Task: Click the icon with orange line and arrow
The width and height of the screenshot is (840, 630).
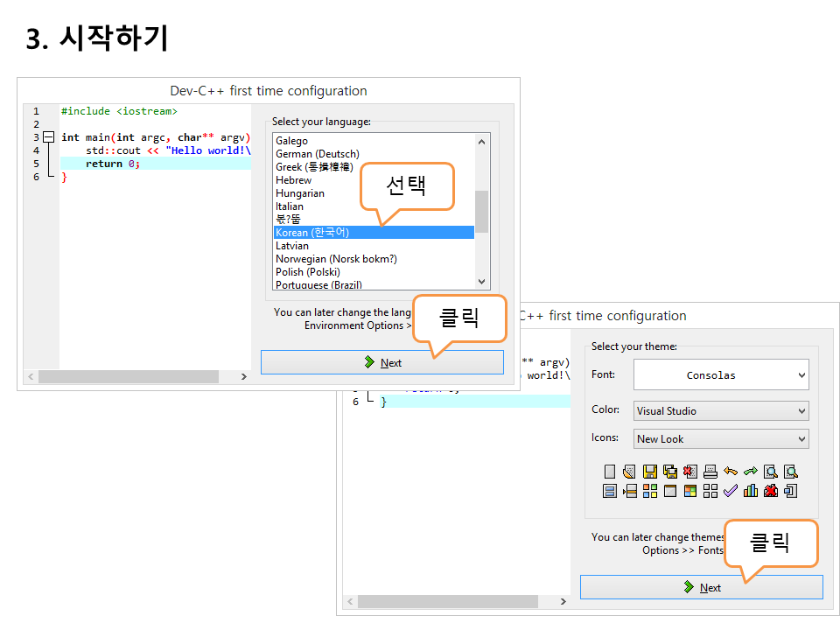Action: point(629,491)
